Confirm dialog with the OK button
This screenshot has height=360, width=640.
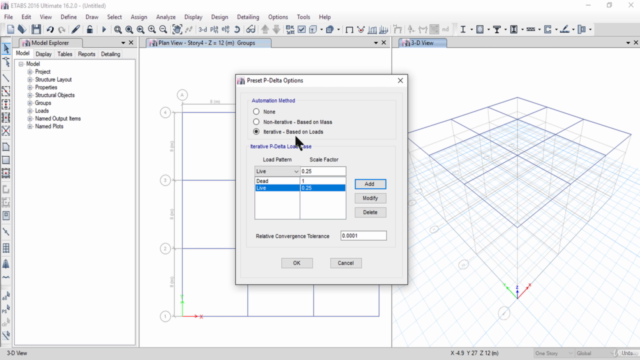(297, 263)
